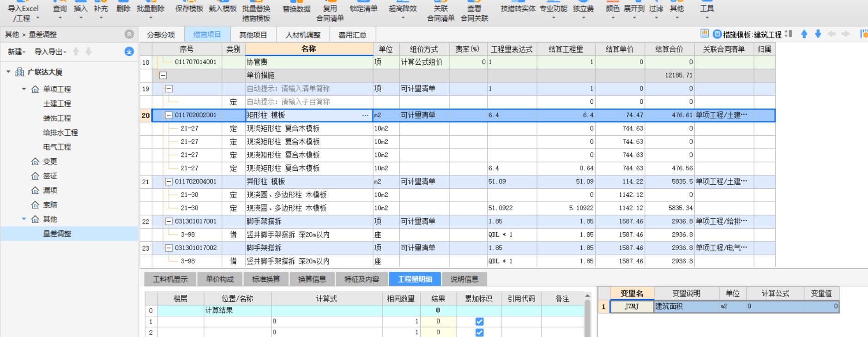The width and height of the screenshot is (868, 337).
Task: Toggle the 累加标识 checkbox in detail row 2
Action: pyautogui.click(x=479, y=332)
